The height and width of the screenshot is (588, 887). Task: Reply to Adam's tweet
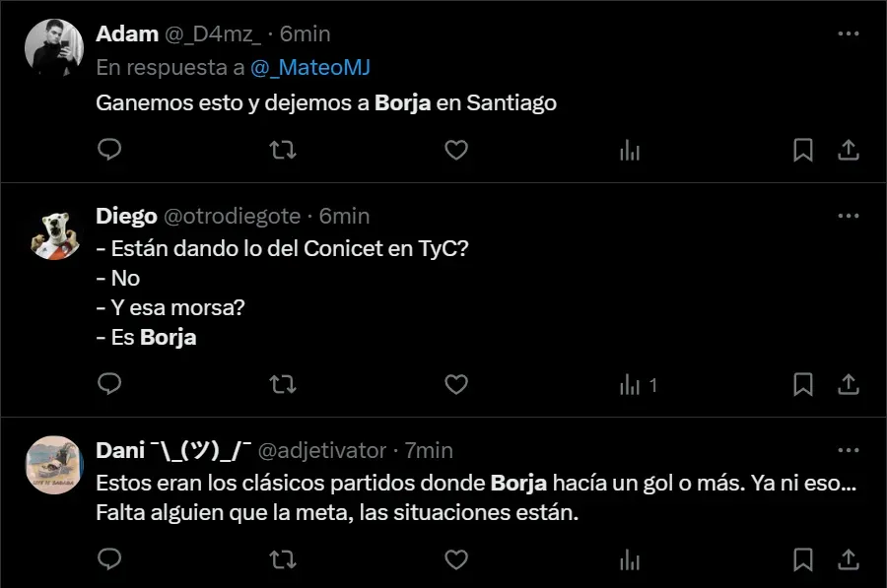coord(110,150)
